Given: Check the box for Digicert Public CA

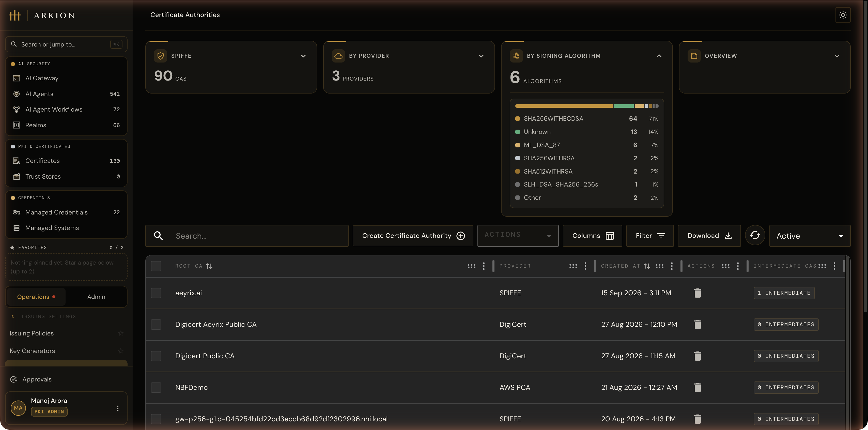Looking at the screenshot, I should click(156, 356).
